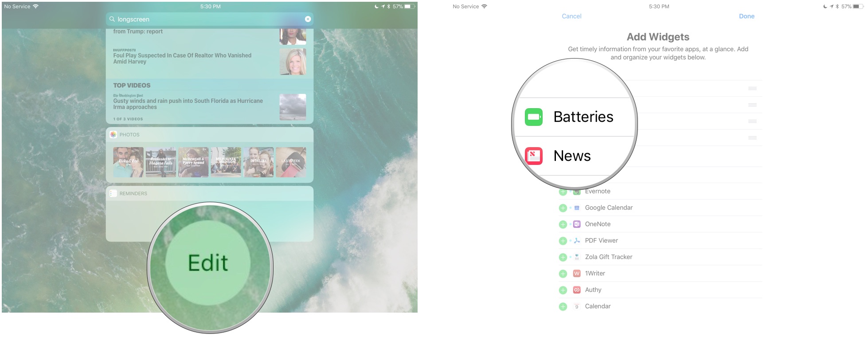
Task: Tap the longscreen search field
Action: pyautogui.click(x=210, y=19)
